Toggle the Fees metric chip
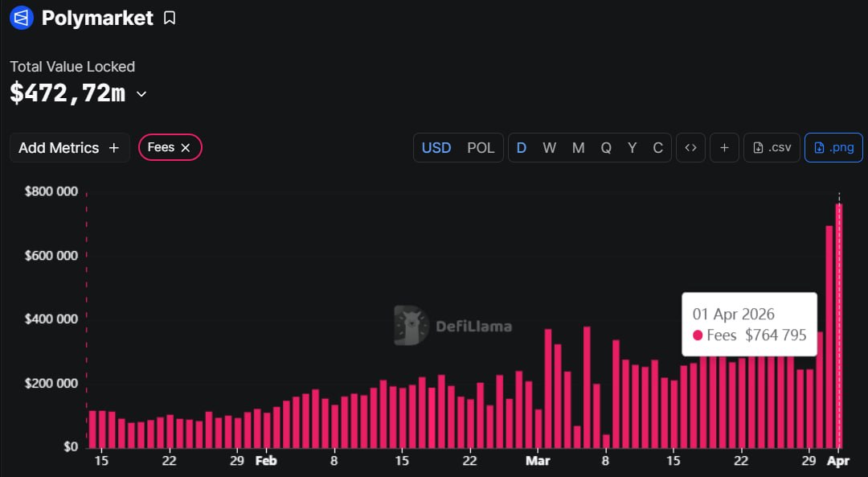 161,148
